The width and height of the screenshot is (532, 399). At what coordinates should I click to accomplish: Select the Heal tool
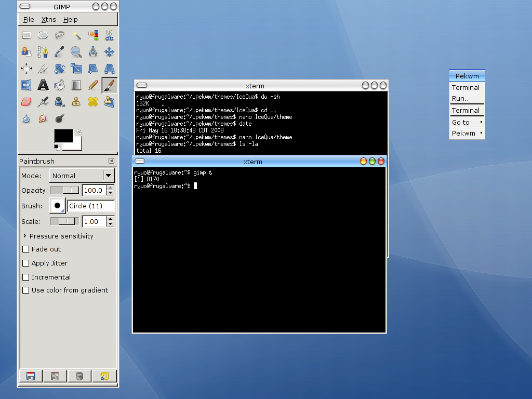pos(93,101)
